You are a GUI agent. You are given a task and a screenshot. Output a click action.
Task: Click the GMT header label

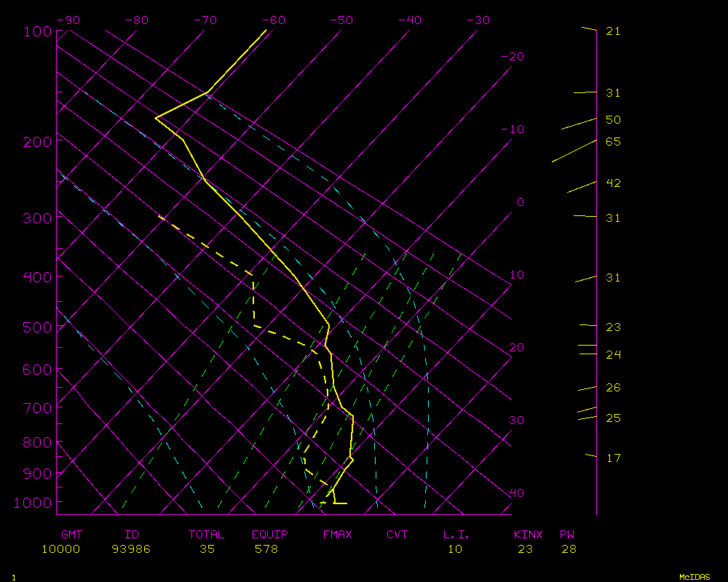pyautogui.click(x=71, y=535)
